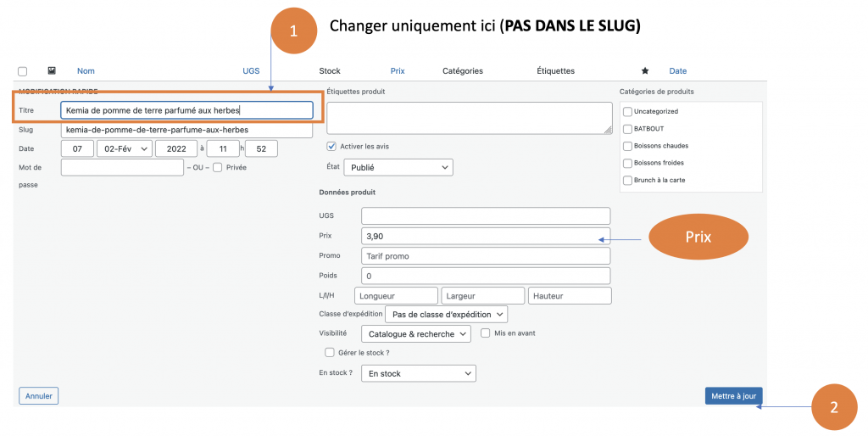Viewport: 868px width, 436px height.
Task: Click the Mettre à jour button
Action: 733,395
